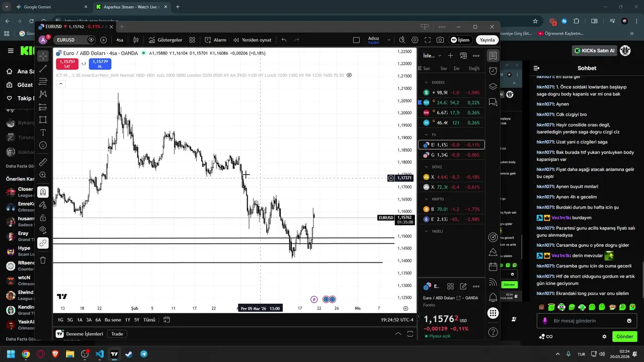Click the blue AL buy button

pos(100,64)
